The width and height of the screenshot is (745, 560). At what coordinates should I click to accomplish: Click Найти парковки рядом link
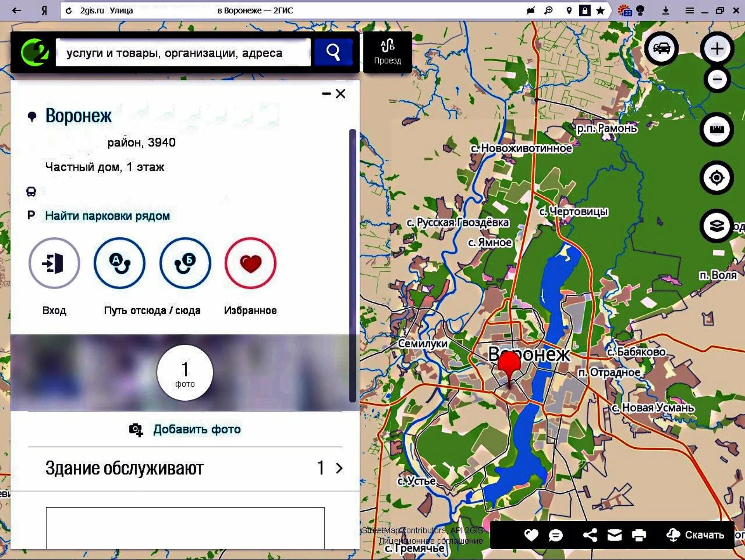pos(107,216)
